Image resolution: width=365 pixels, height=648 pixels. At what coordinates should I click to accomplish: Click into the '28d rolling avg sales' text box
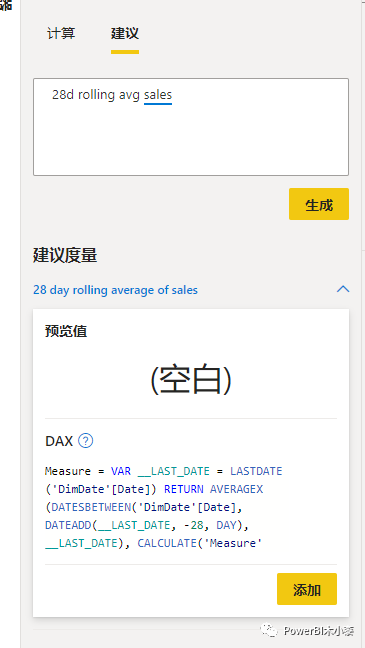tap(191, 127)
